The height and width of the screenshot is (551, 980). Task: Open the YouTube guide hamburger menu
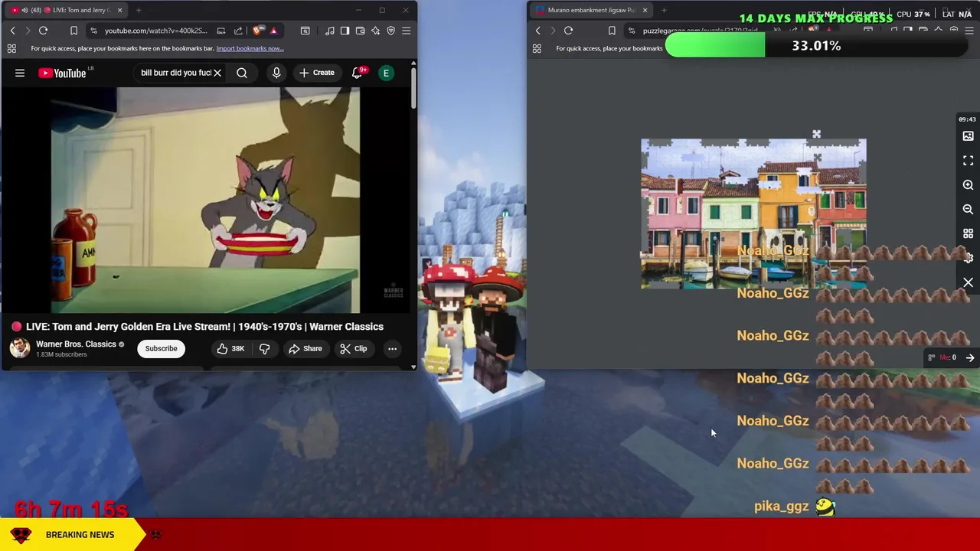[20, 73]
